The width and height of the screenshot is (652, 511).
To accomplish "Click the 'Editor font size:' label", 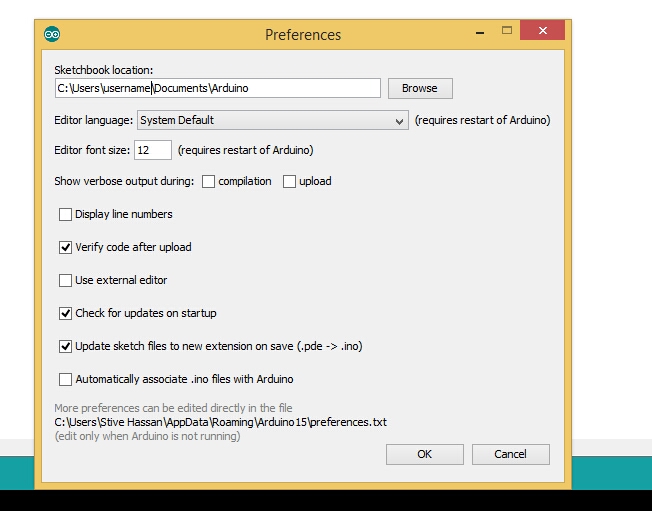I will (x=92, y=150).
